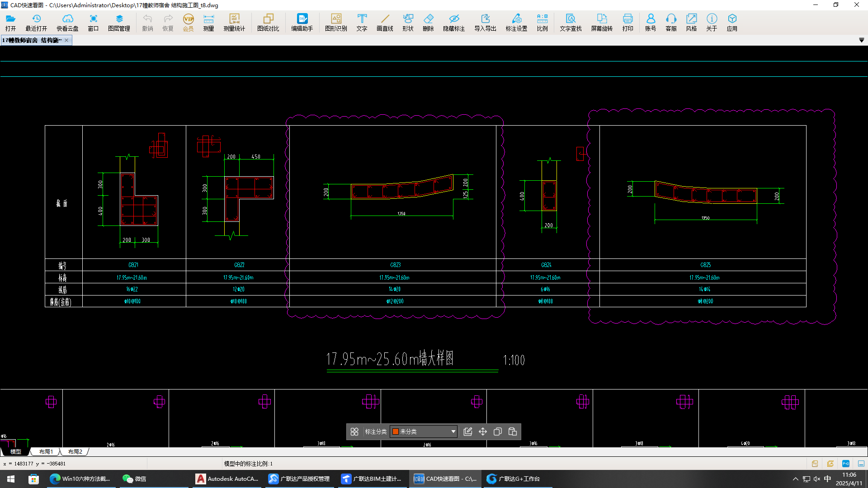Click the copy annotation icon in floating bar

[x=498, y=432]
